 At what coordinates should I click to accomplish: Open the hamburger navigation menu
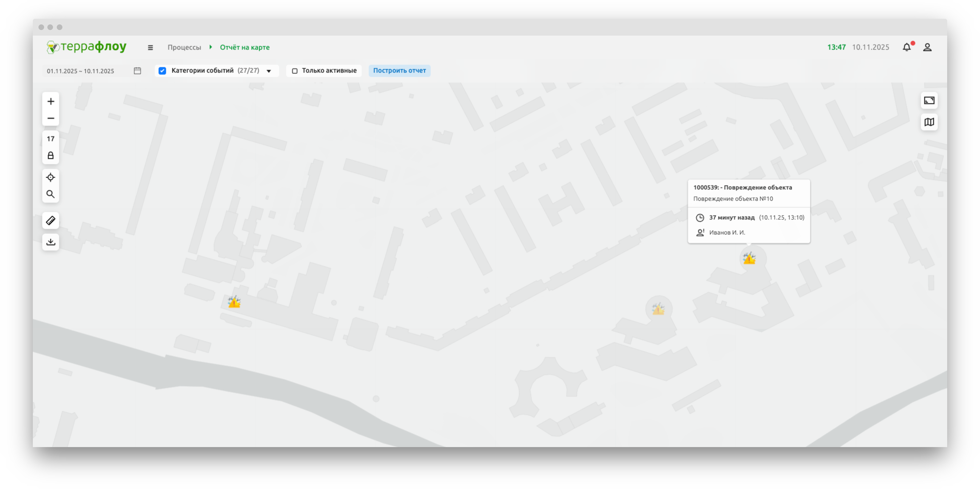coord(150,48)
